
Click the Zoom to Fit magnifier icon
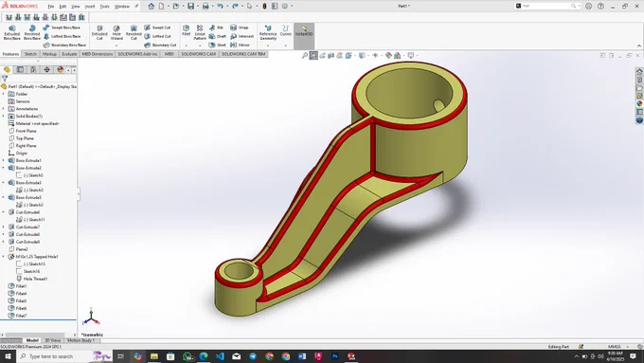pos(305,56)
